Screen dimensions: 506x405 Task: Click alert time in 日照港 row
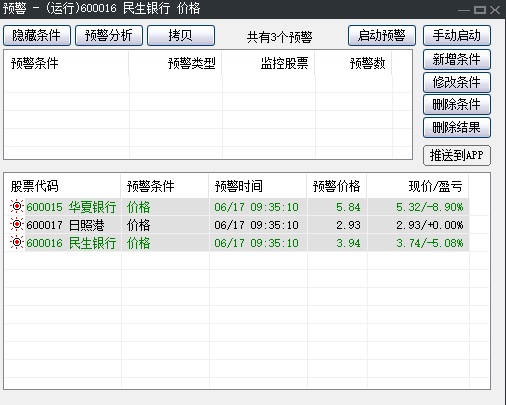256,225
